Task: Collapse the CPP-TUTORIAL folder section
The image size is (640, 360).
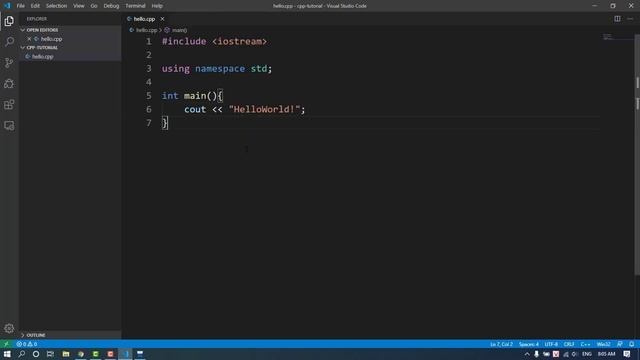Action: [x=40, y=47]
